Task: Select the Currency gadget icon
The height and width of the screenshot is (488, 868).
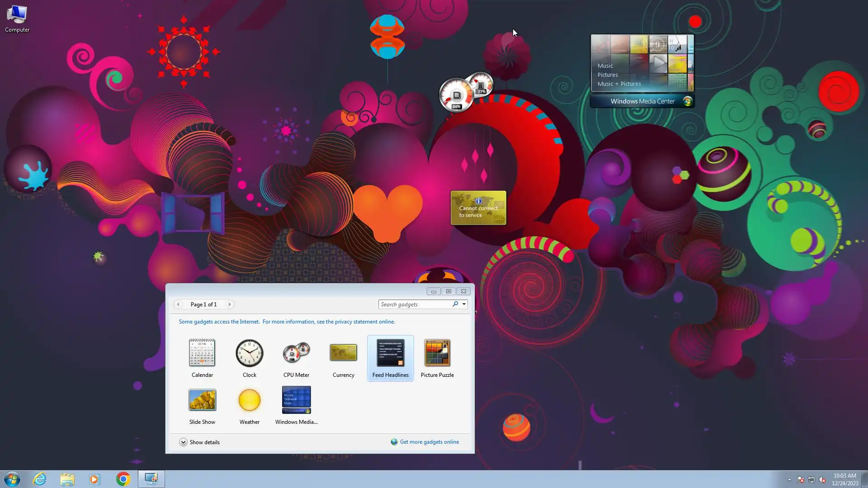Action: tap(343, 353)
